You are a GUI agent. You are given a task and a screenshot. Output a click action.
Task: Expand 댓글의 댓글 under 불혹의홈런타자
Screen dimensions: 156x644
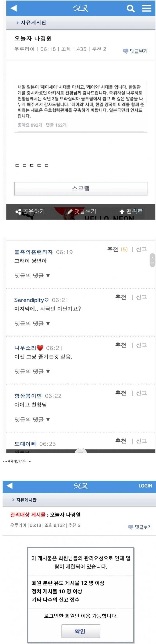[32, 276]
